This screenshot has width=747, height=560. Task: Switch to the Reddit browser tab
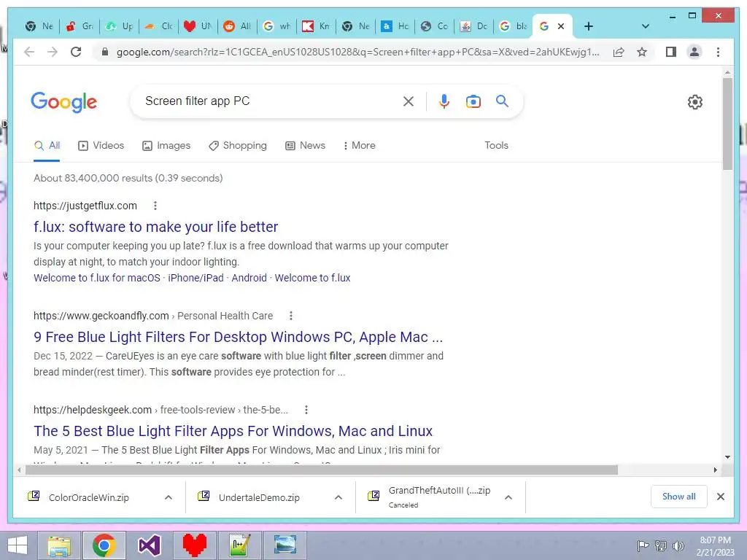point(237,26)
